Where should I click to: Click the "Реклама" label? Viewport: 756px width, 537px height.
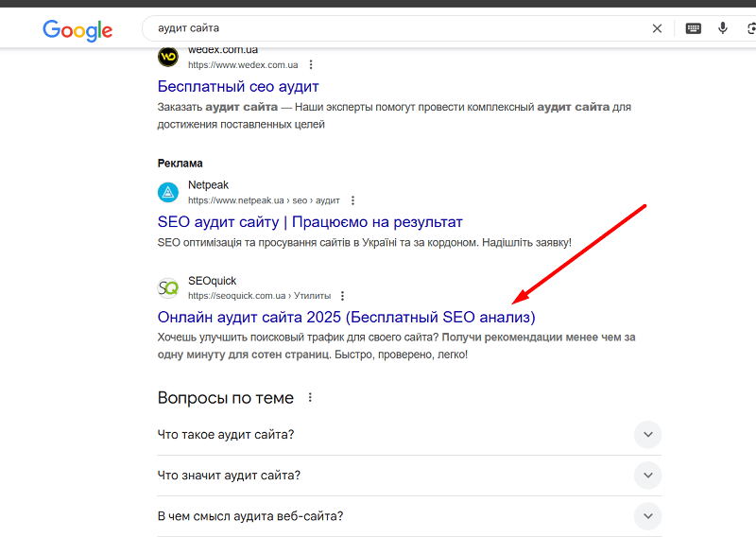(x=180, y=163)
